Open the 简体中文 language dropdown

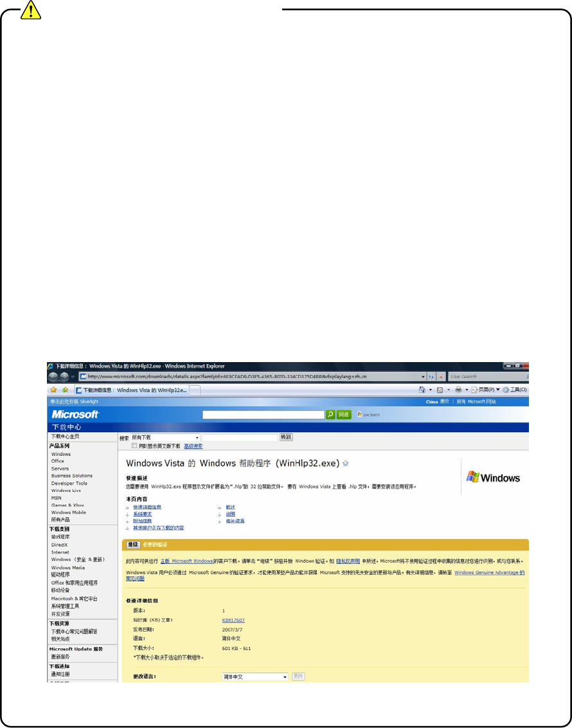point(255,677)
